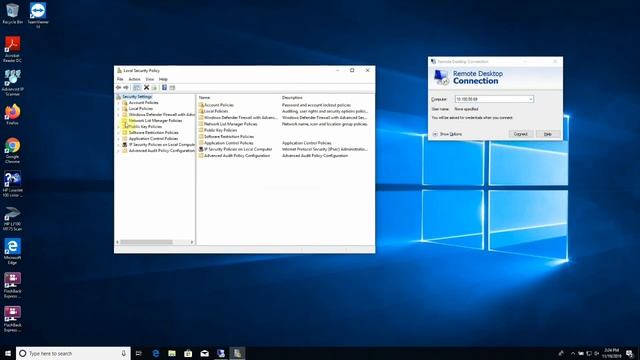Click the Export List toolbar icon
The width and height of the screenshot is (640, 360).
point(154,88)
